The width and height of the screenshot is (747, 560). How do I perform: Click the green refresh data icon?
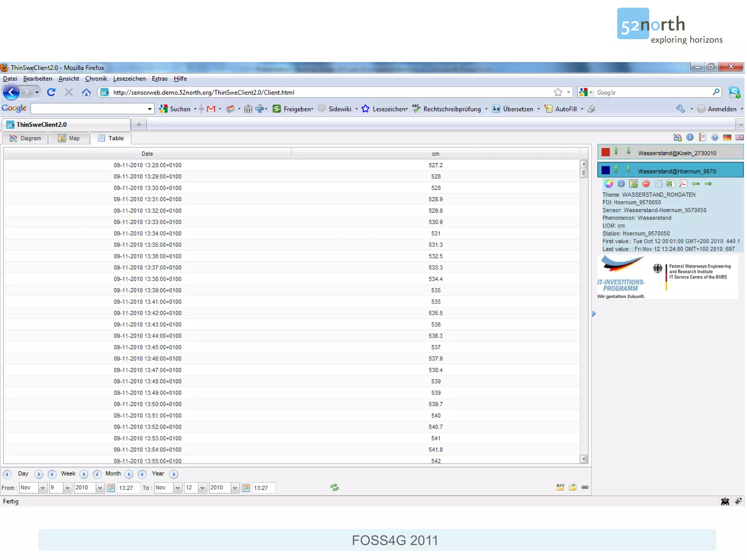(334, 487)
